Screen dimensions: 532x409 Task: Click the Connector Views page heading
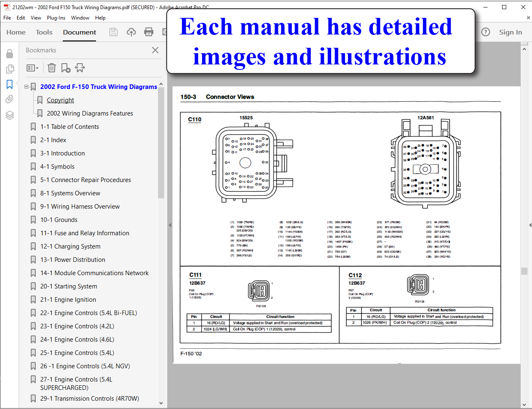tap(230, 97)
